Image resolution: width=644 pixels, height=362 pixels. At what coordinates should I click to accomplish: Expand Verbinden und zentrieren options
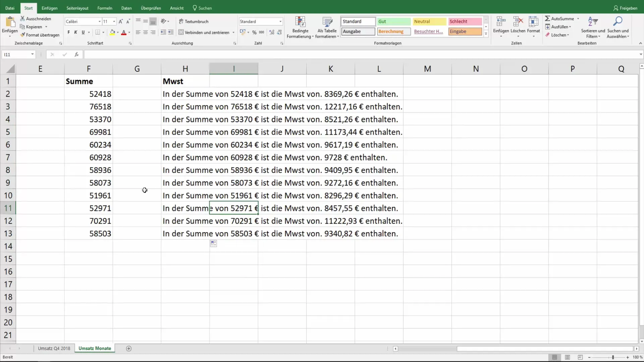tap(233, 33)
